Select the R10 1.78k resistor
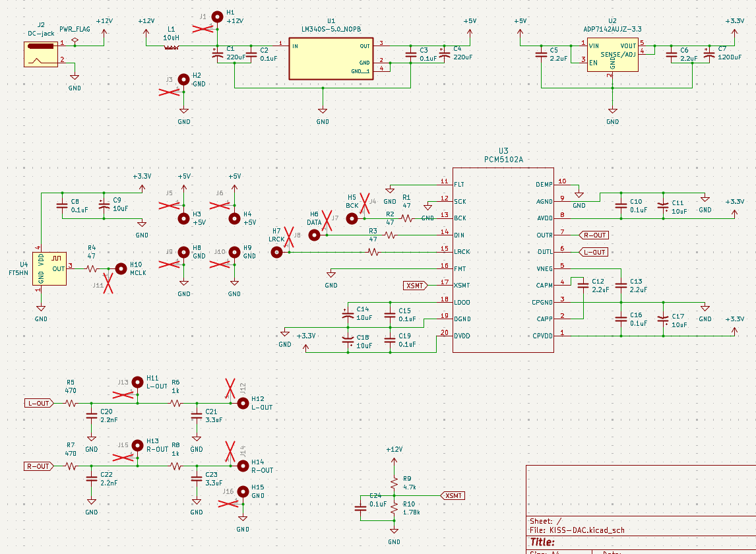This screenshot has height=554, width=756. 394,508
